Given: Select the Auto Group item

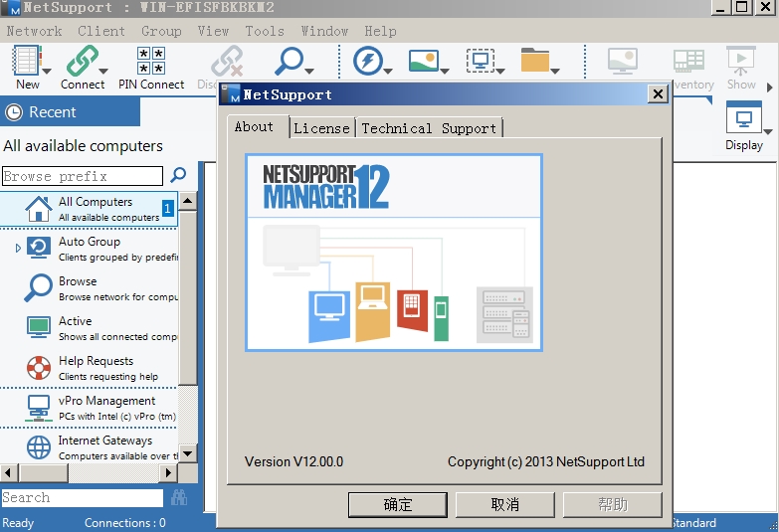Looking at the screenshot, I should [x=89, y=249].
